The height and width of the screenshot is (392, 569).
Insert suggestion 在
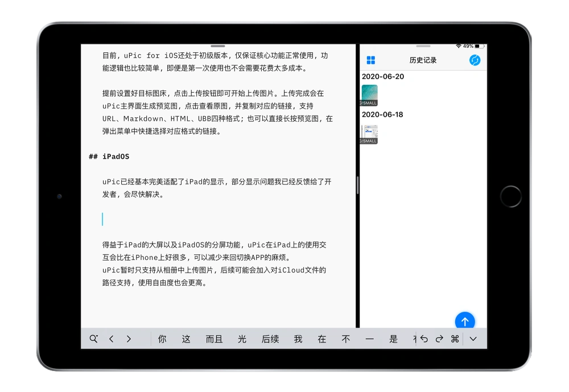point(322,339)
